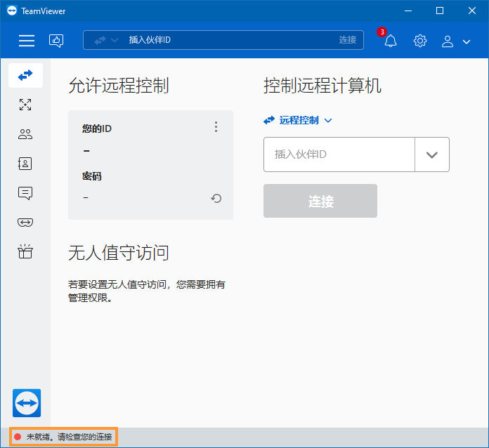Open the hamburger main menu
Image resolution: width=489 pixels, height=448 pixels.
27,41
